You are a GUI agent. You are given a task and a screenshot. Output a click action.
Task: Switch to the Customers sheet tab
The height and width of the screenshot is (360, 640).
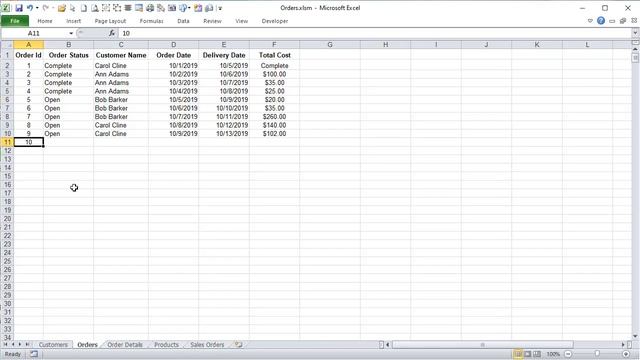coord(53,344)
